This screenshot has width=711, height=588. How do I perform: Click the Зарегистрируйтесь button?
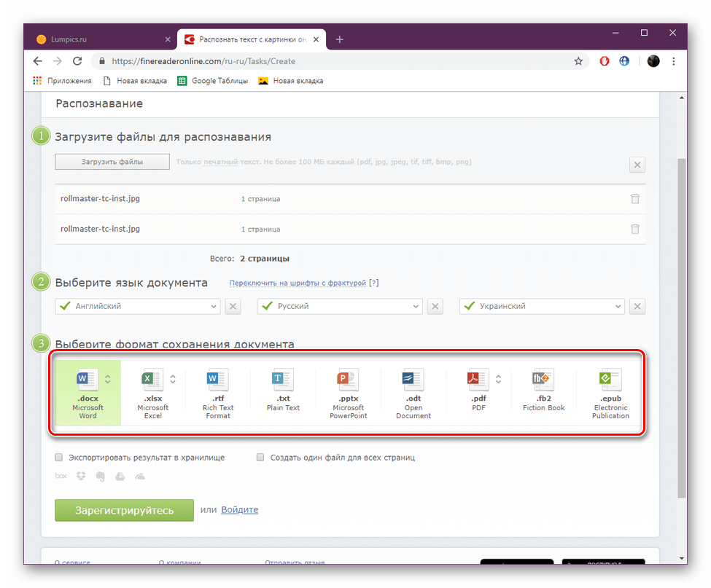[x=124, y=510]
